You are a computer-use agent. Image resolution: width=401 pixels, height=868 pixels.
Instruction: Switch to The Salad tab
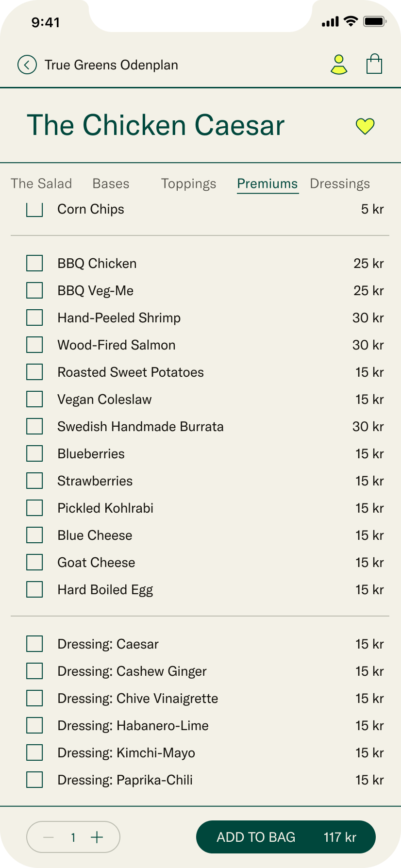[x=41, y=184]
